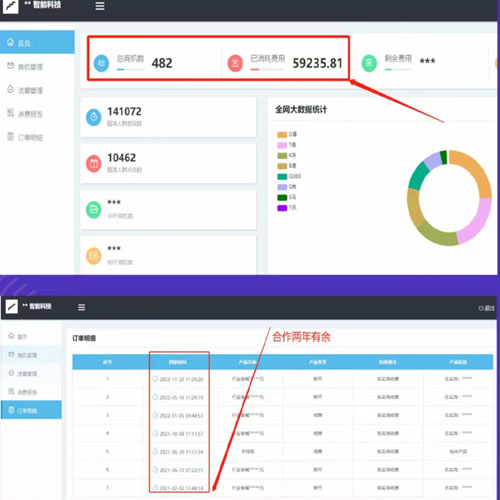Open the highlighted 首页 sidebar item
The height and width of the screenshot is (500, 500).
point(37,42)
